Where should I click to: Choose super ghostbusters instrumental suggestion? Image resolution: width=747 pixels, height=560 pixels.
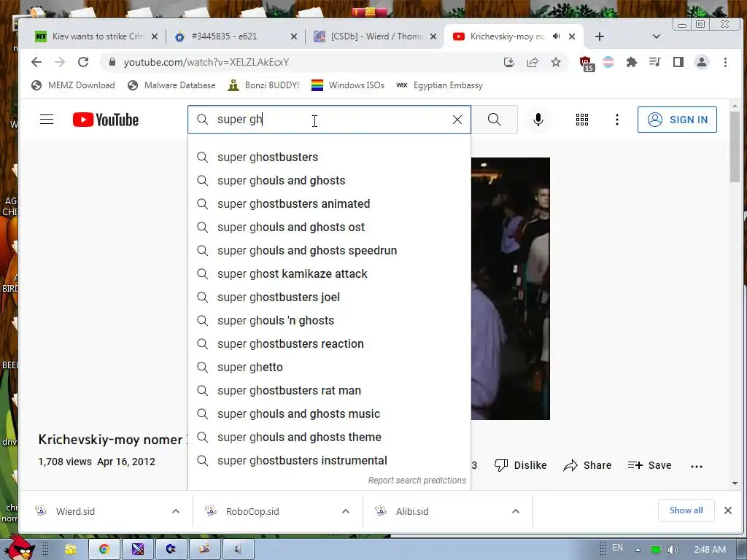tap(329, 461)
